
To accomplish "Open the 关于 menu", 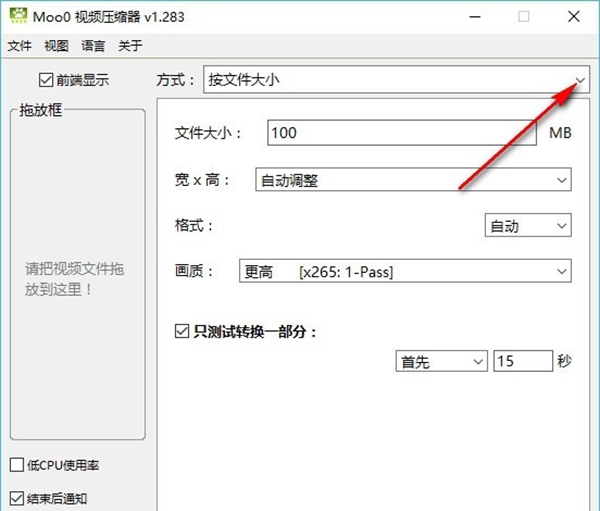I will [130, 46].
